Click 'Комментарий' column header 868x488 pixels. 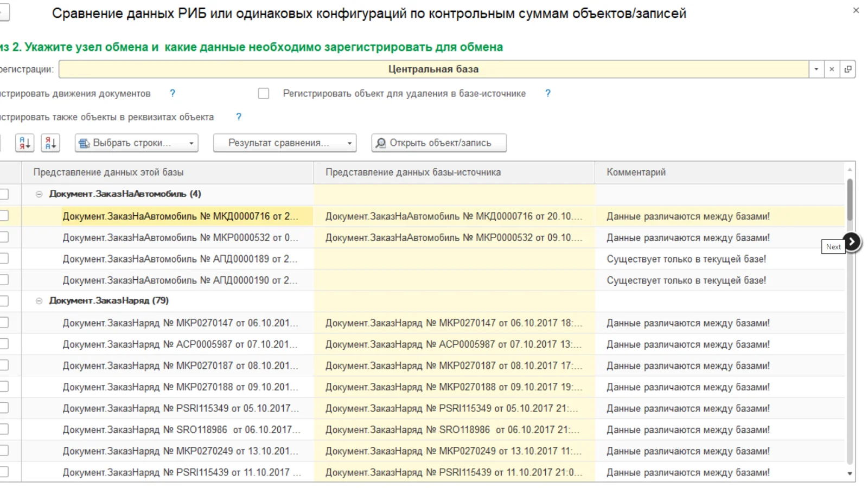pyautogui.click(x=720, y=172)
